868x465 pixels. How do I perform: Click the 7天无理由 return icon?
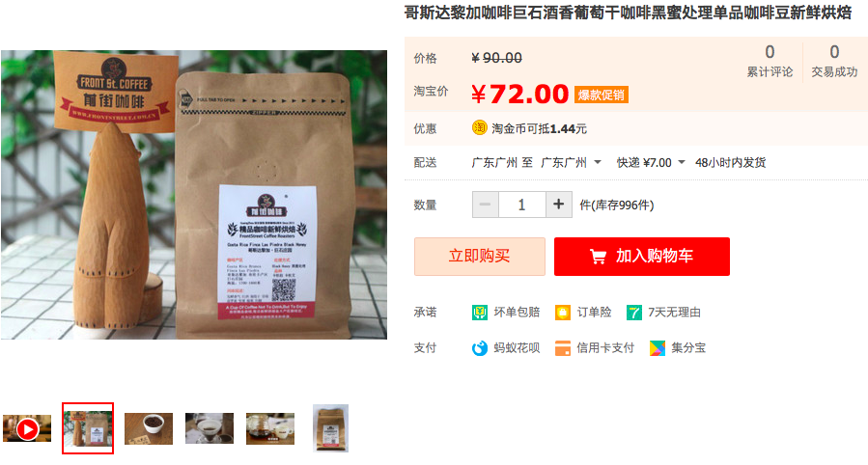click(x=633, y=313)
